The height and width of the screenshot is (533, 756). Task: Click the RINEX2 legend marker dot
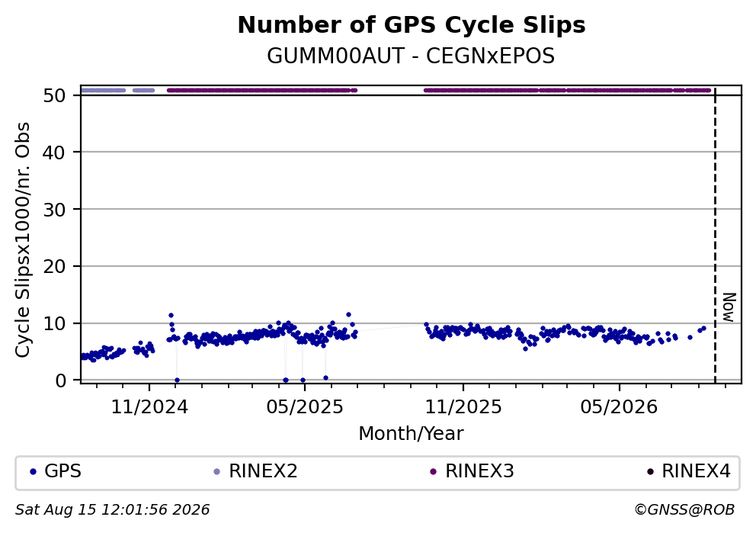[x=217, y=472]
